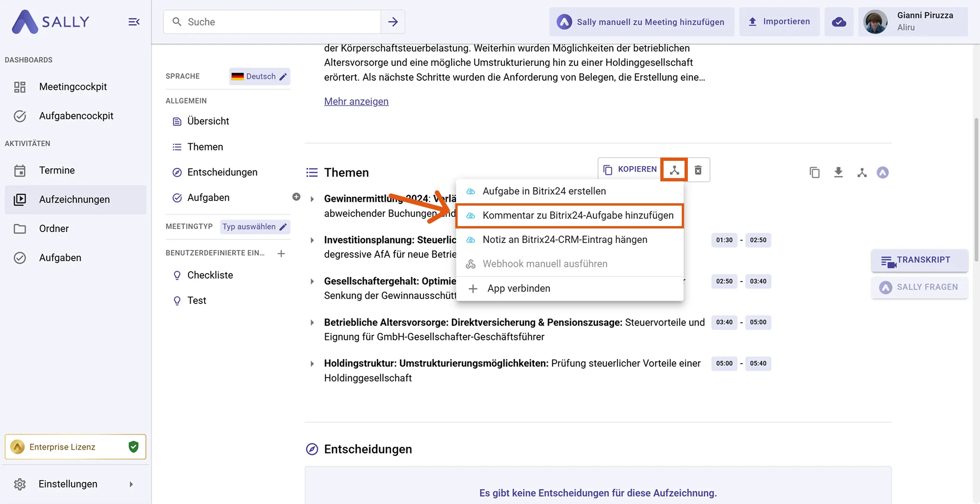Open Ordner in sidebar
The height and width of the screenshot is (504, 980).
pyautogui.click(x=75, y=228)
